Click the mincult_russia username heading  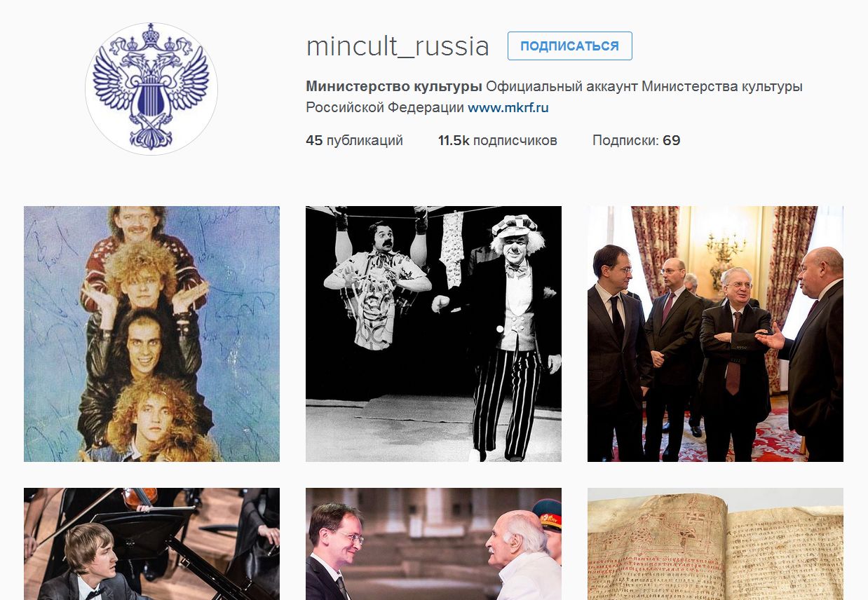(398, 46)
